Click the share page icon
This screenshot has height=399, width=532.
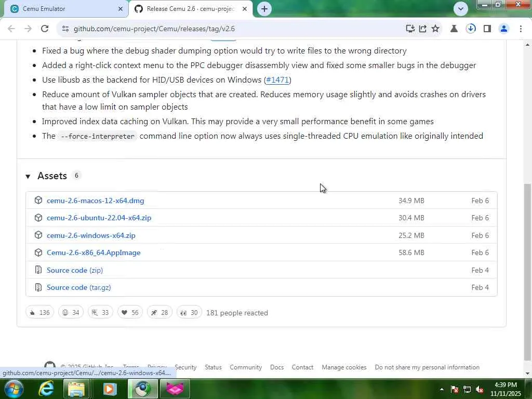click(423, 29)
